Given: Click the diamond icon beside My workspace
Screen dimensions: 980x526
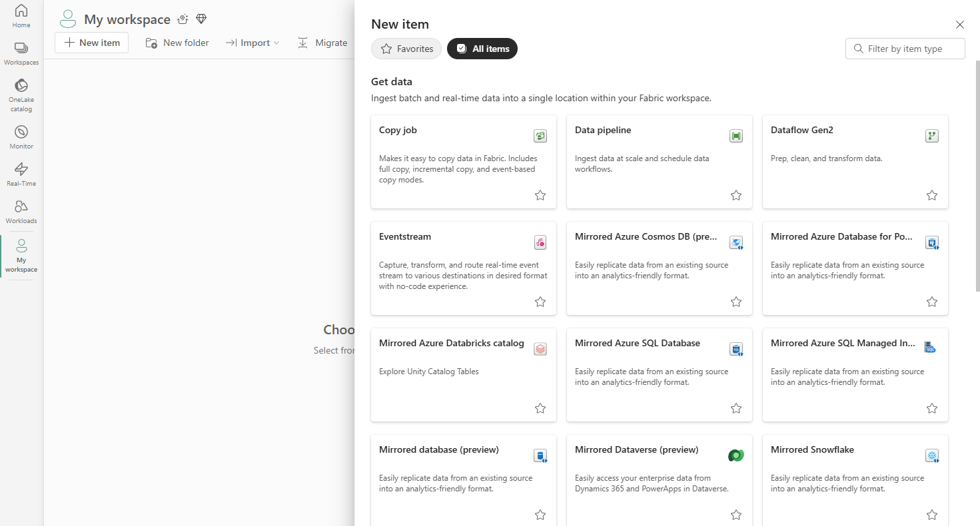Looking at the screenshot, I should [x=201, y=19].
